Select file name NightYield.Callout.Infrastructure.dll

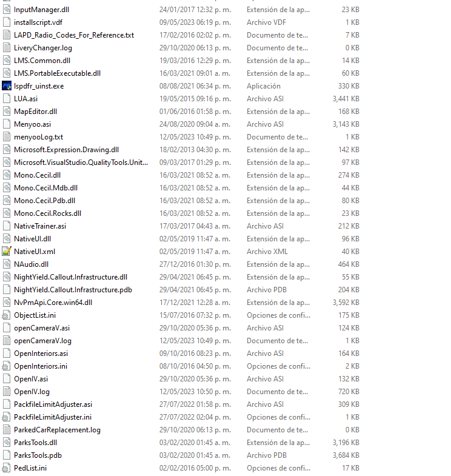point(71,277)
